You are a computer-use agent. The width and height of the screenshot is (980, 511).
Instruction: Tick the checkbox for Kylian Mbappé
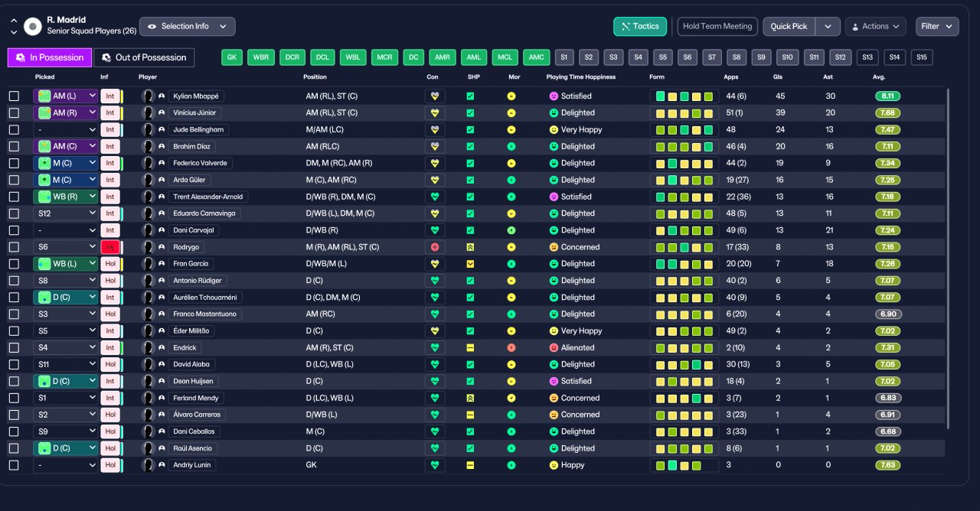(x=14, y=96)
